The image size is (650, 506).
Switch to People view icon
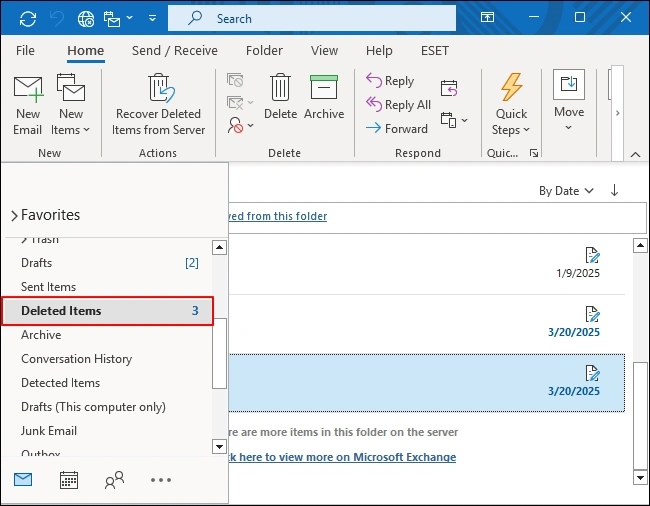pyautogui.click(x=114, y=480)
